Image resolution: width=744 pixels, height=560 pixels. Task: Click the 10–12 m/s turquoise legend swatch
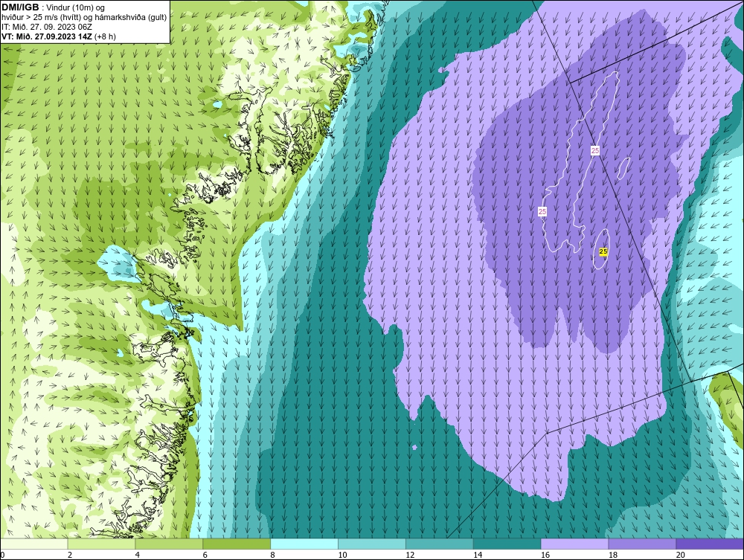[371, 544]
